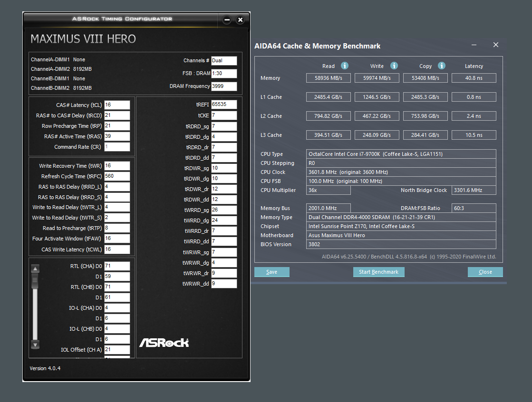The height and width of the screenshot is (402, 532).
Task: Close the ASRock Timing Configurator window
Action: (x=240, y=19)
